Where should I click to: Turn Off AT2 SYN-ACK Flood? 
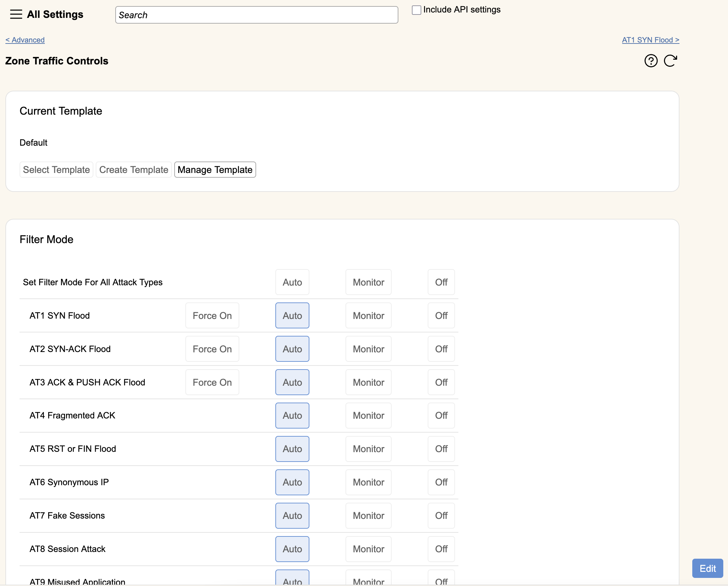[x=441, y=349]
